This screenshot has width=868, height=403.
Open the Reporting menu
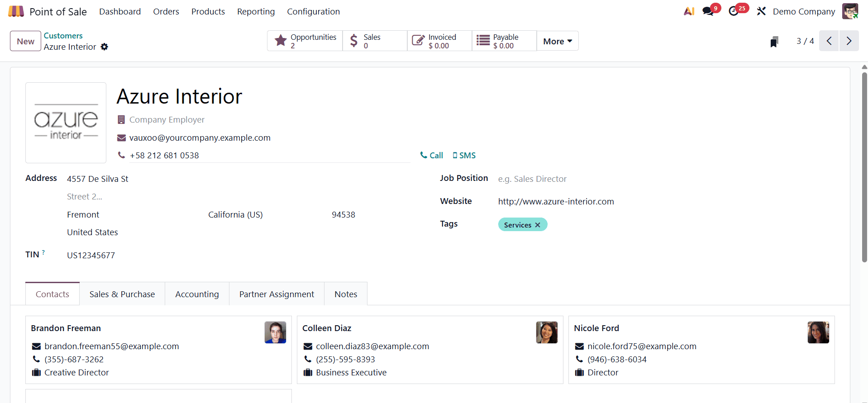coord(256,11)
